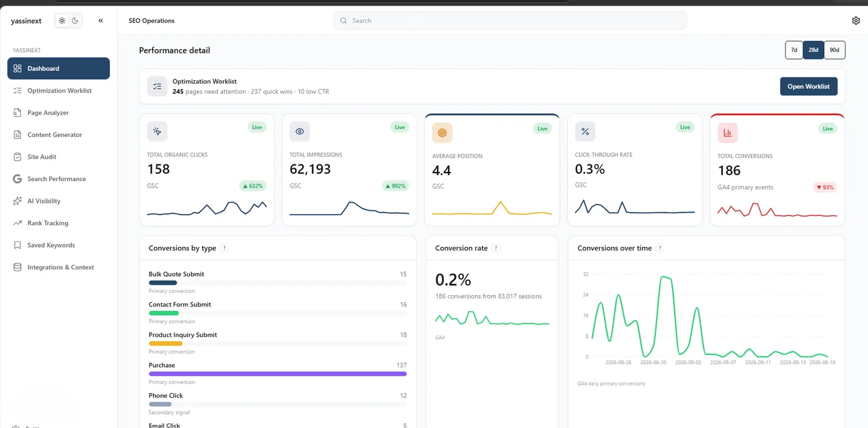Go to Rank Tracking
Screen dimensions: 868x428
tap(58, 223)
